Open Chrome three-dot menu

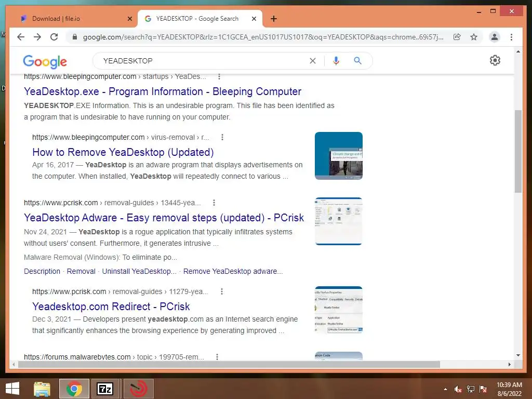(511, 37)
